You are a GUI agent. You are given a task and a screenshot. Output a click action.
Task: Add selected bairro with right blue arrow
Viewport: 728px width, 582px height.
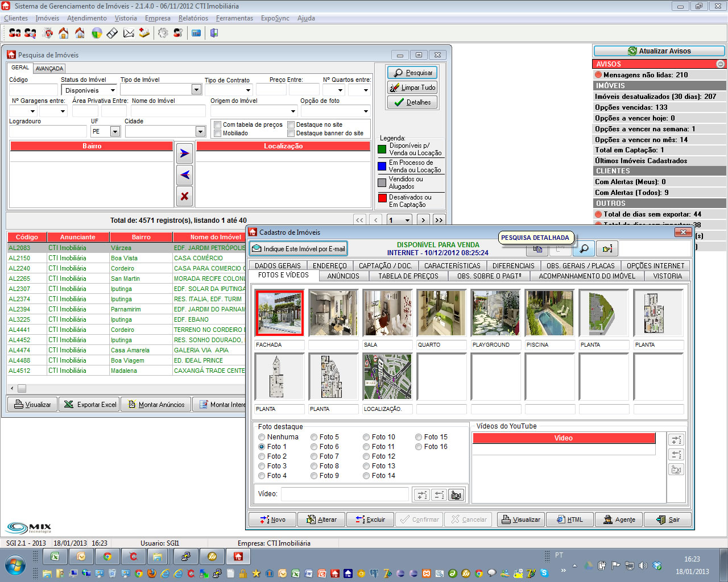pyautogui.click(x=184, y=153)
